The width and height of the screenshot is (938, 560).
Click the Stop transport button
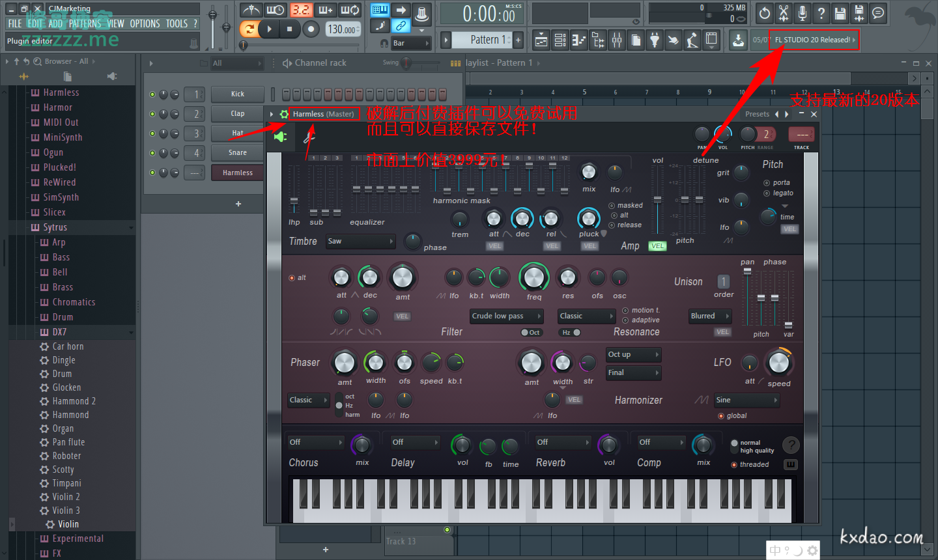pyautogui.click(x=289, y=29)
